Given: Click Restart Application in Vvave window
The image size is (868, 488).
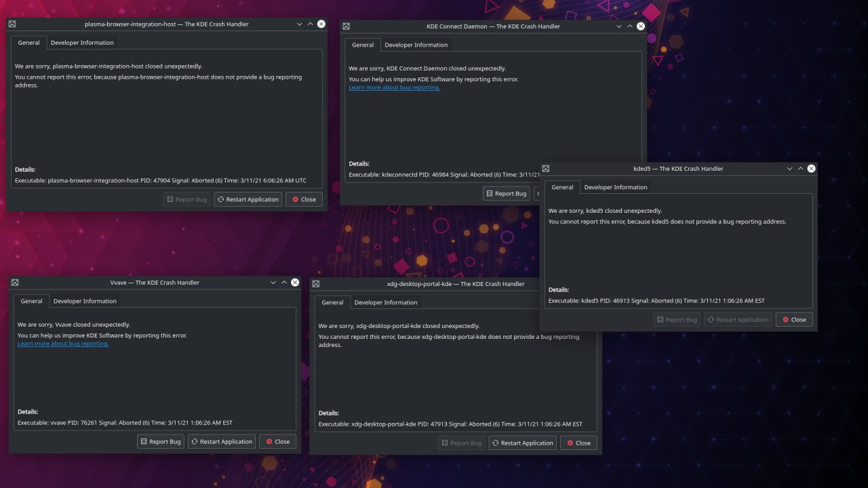Looking at the screenshot, I should (222, 441).
